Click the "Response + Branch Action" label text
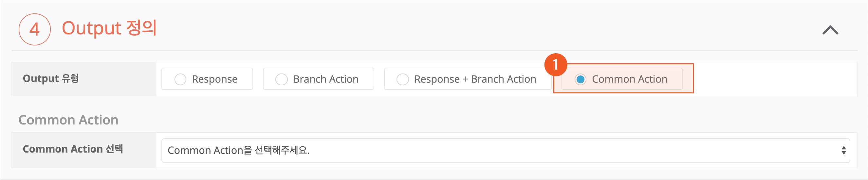Viewport: 868px width, 180px height. (475, 79)
